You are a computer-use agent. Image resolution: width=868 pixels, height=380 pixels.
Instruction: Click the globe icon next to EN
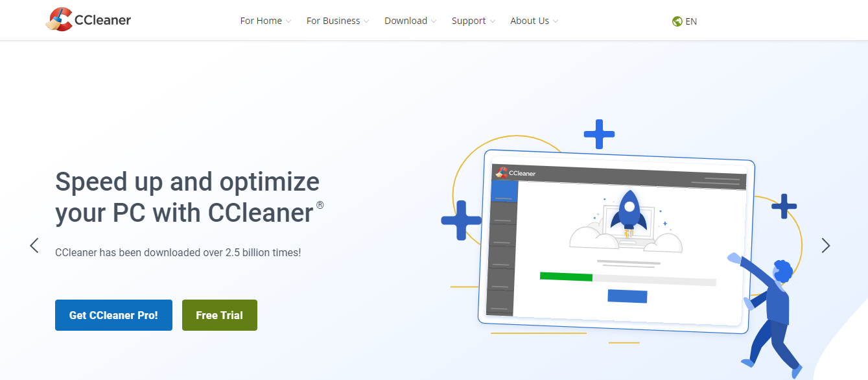point(676,21)
